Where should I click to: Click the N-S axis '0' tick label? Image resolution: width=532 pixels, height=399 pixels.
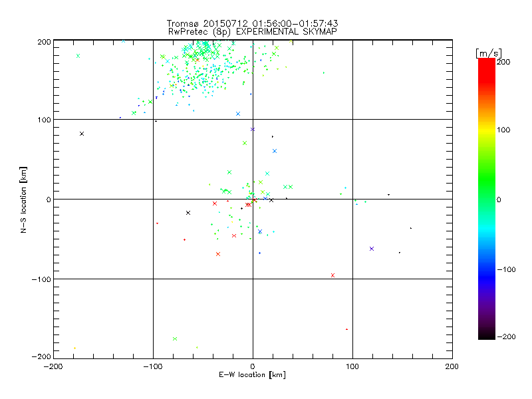click(49, 199)
